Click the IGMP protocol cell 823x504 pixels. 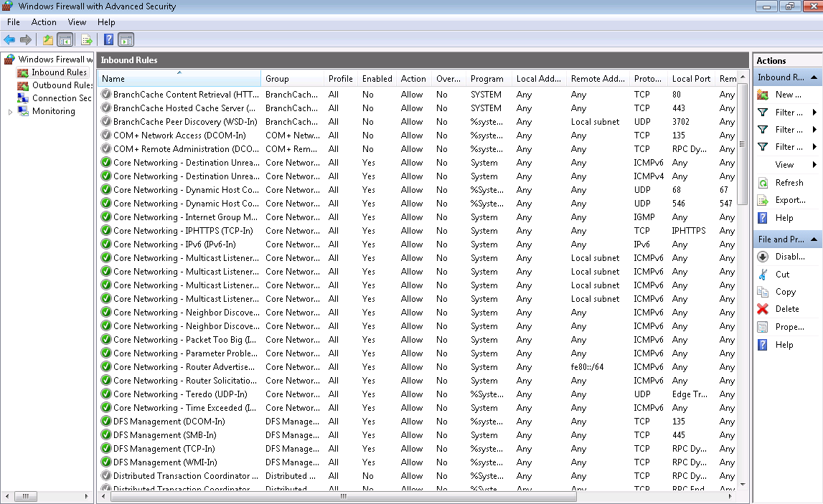[x=644, y=217]
